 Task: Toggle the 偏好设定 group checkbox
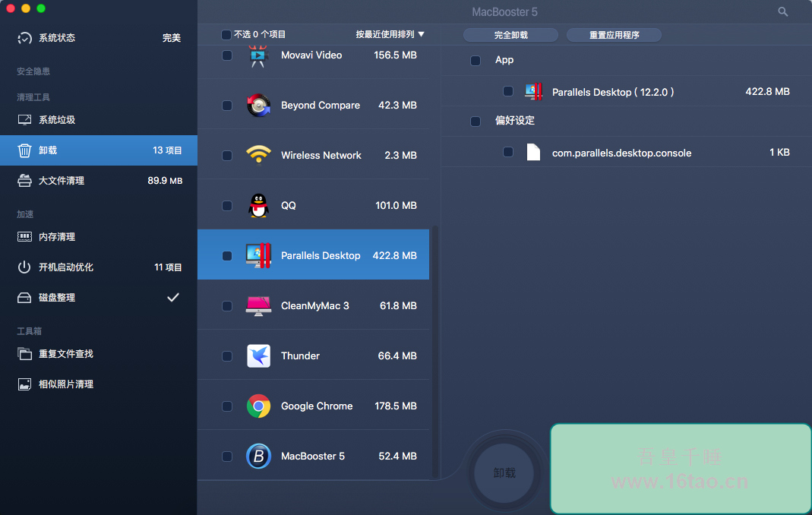pyautogui.click(x=476, y=121)
